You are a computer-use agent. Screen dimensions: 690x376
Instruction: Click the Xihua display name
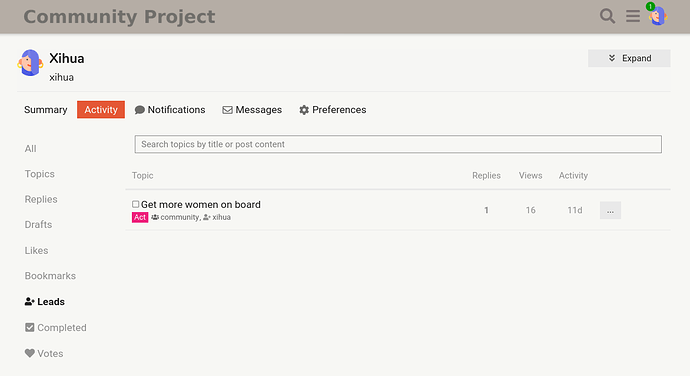click(x=66, y=59)
